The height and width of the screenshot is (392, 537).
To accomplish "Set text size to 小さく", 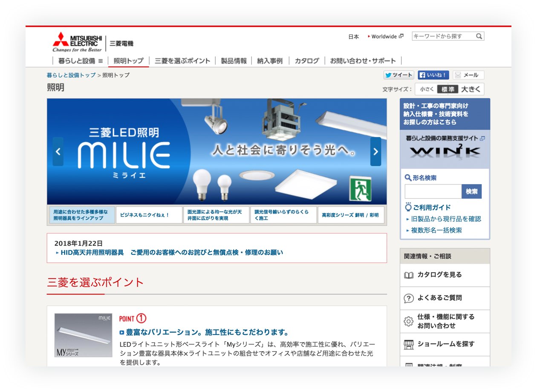I will pos(427,89).
